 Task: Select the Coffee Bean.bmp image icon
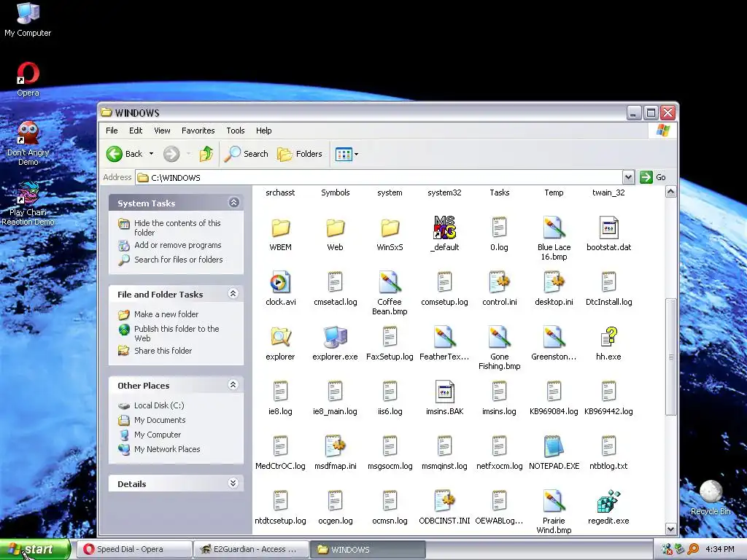click(x=390, y=282)
